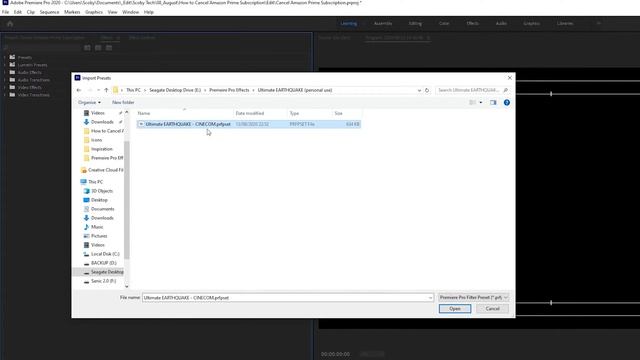Expand the Video Transitions bin
This screenshot has height=360, width=640.
(x=4, y=95)
